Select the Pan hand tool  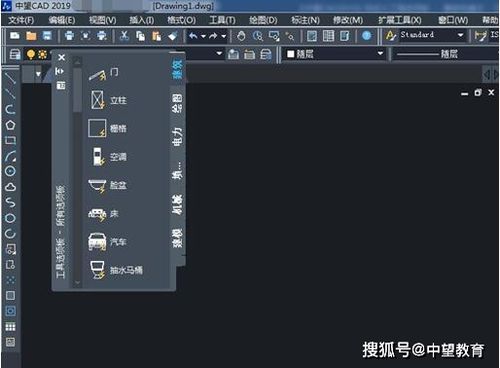(241, 36)
